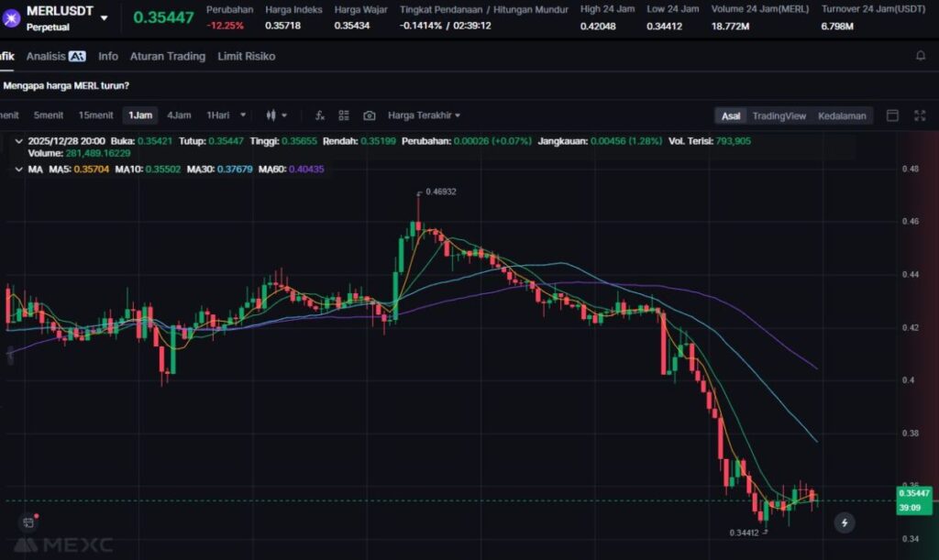Select the 4Jam timeframe
This screenshot has height=560, width=939.
179,115
